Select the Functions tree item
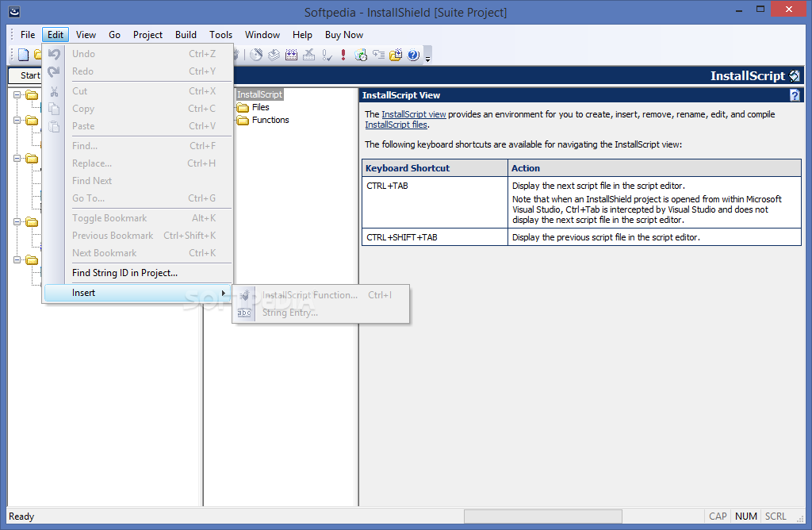812x530 pixels. (270, 120)
